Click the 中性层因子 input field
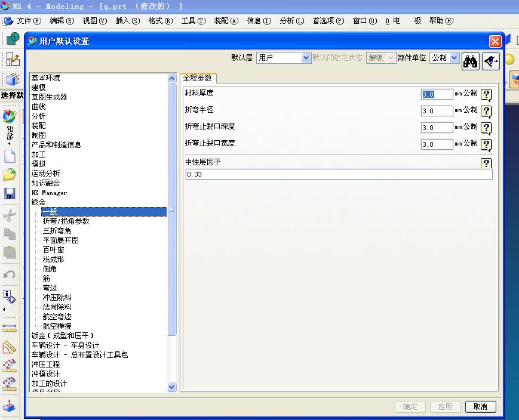The image size is (519, 420). [x=339, y=174]
